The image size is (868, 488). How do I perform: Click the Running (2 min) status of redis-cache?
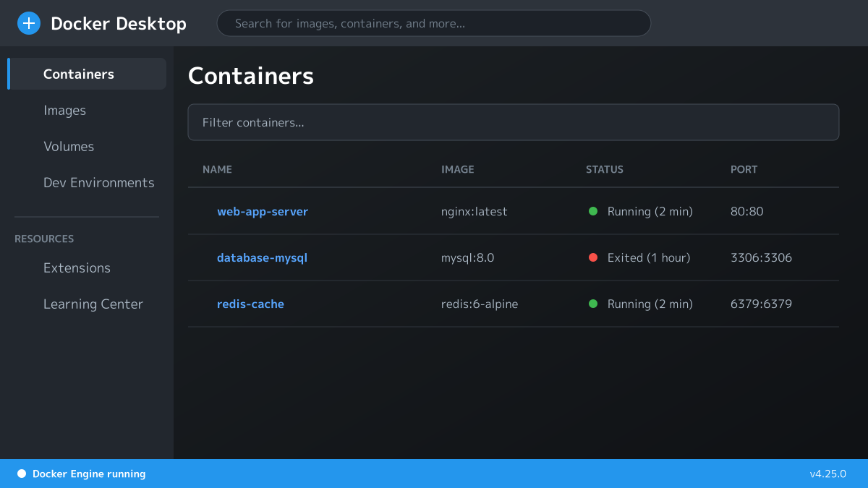[650, 304]
